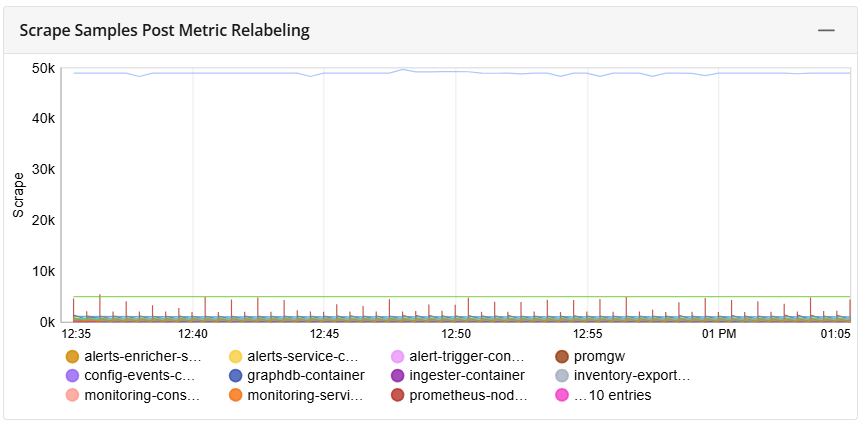Select the graphdb-container legend label
The height and width of the screenshot is (428, 863).
click(x=305, y=376)
